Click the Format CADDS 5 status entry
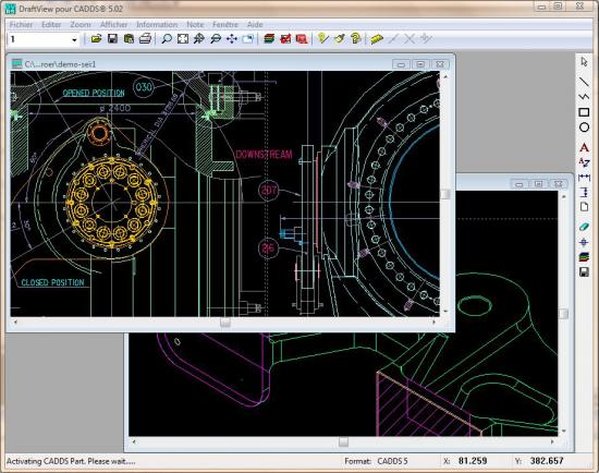 376,461
